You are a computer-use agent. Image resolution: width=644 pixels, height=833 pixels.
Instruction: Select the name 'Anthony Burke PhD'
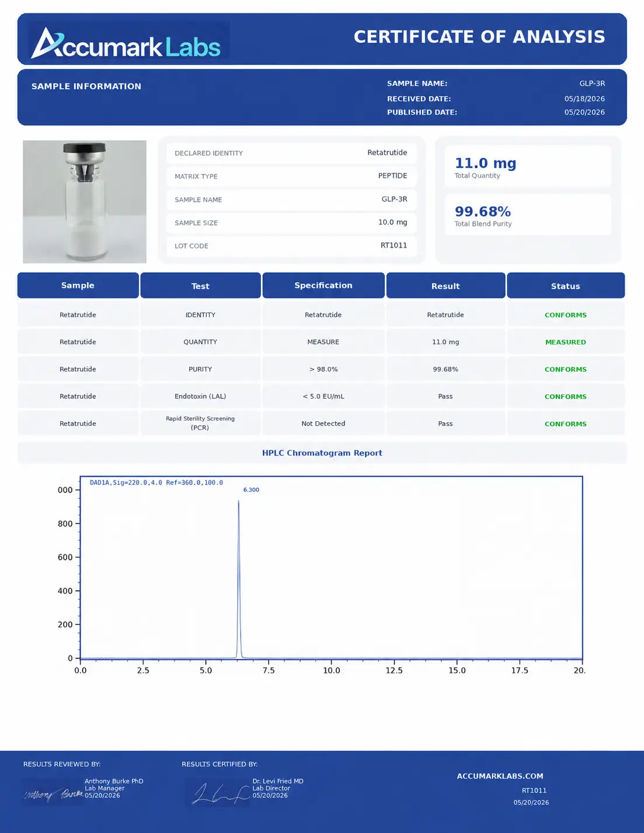(x=114, y=781)
